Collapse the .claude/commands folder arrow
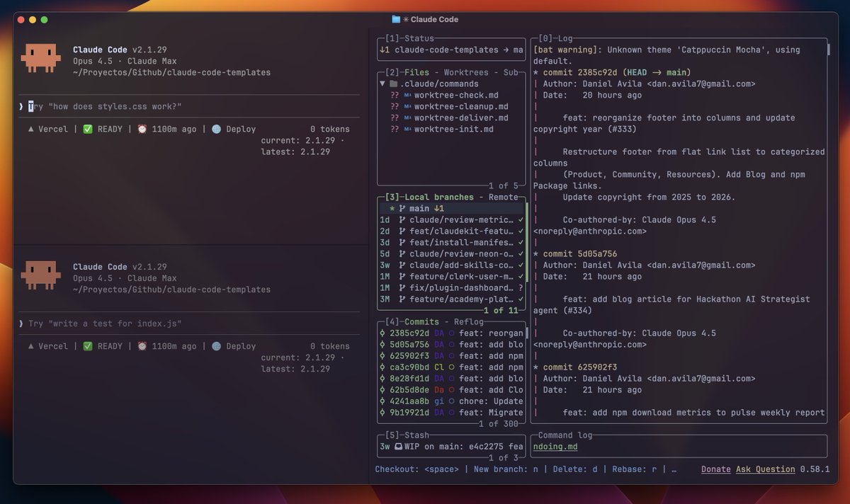This screenshot has width=850, height=504. pos(382,84)
